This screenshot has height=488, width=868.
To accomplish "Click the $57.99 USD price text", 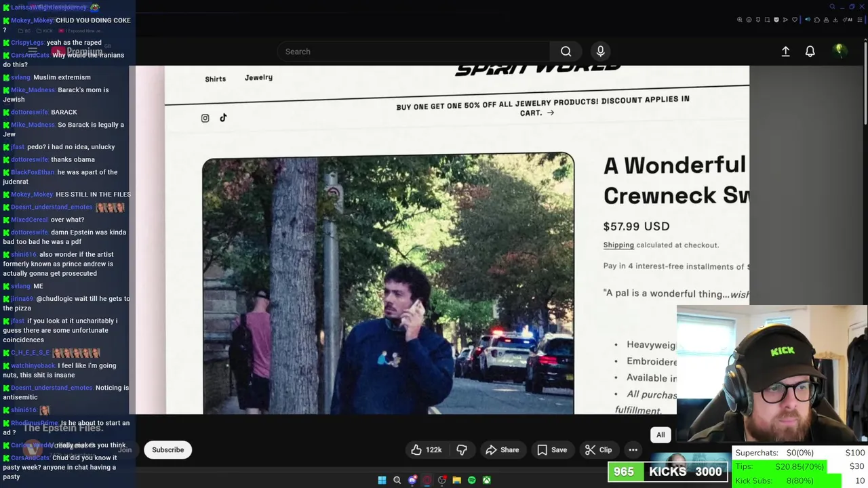I will click(636, 226).
